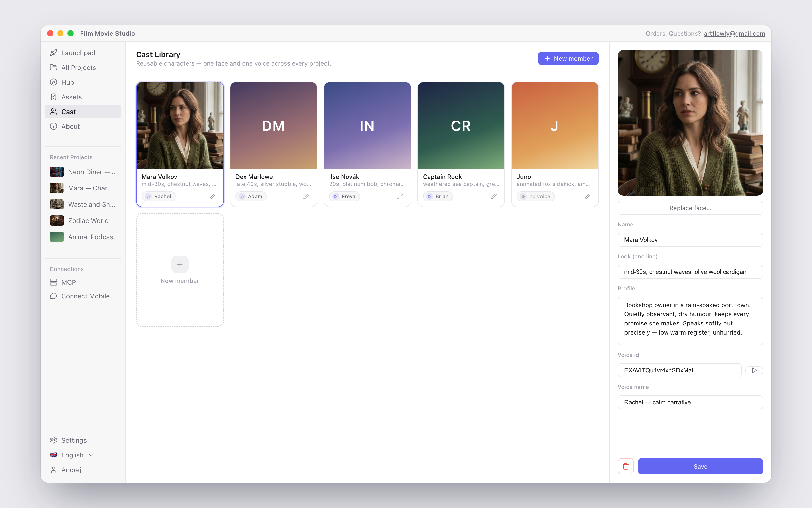
Task: Click into the Profile text area
Action: pos(690,321)
